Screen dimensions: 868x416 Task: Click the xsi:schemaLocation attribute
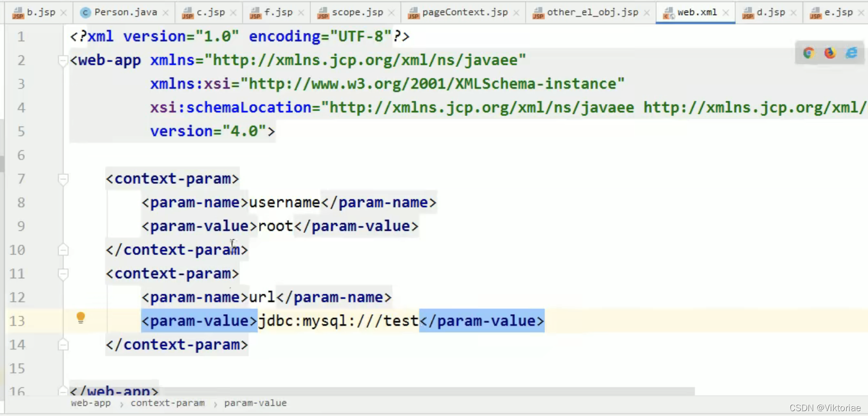[508, 107]
